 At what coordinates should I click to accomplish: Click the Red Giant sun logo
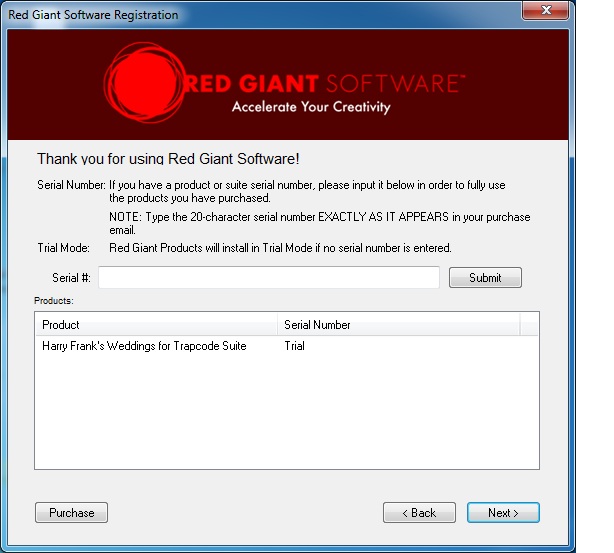click(x=144, y=83)
